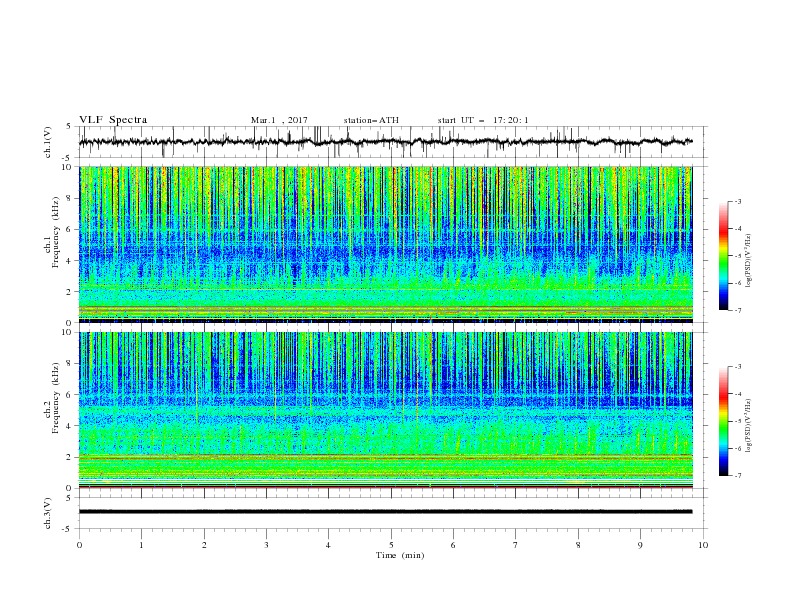
Task: Click time axis tick label '7'
Action: tap(516, 545)
